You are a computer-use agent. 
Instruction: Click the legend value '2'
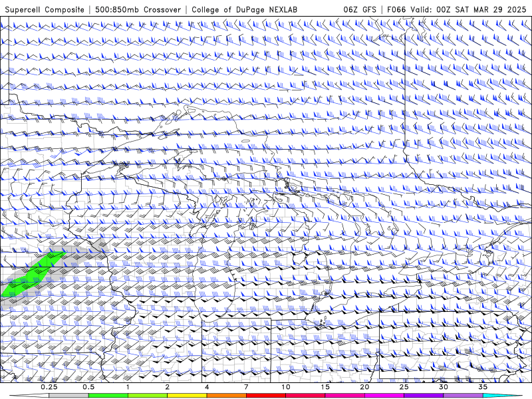click(168, 387)
